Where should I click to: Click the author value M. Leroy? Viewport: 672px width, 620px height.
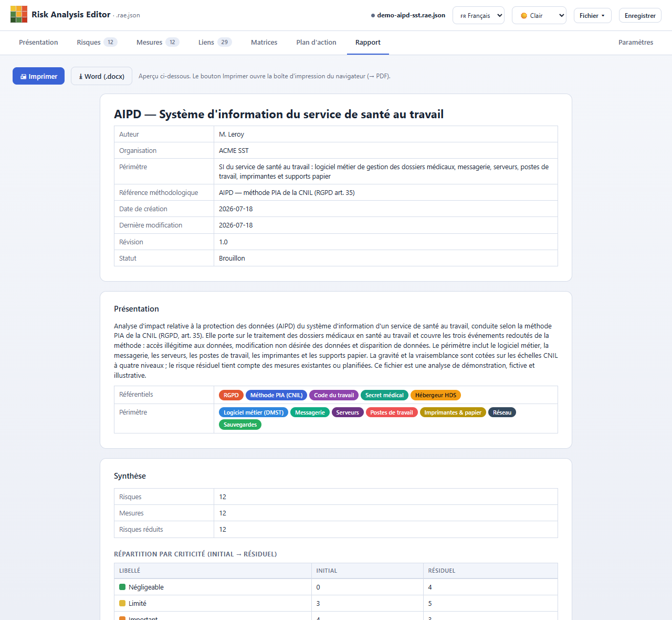click(232, 134)
